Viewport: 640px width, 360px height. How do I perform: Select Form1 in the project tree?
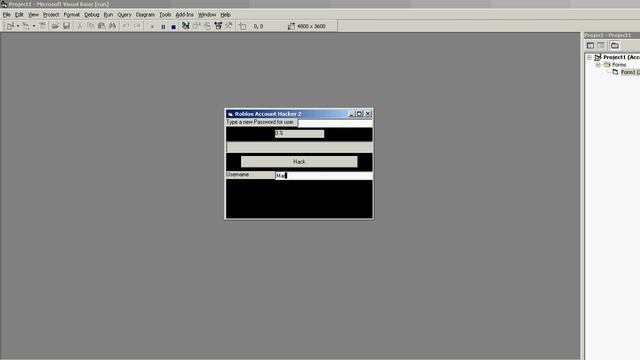630,72
